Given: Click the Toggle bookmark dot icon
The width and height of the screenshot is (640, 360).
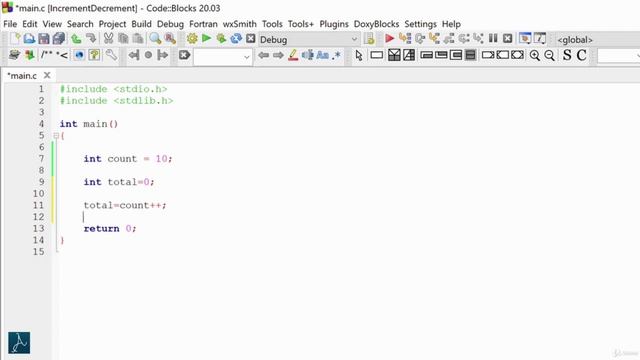Looking at the screenshot, I should click(x=148, y=55).
